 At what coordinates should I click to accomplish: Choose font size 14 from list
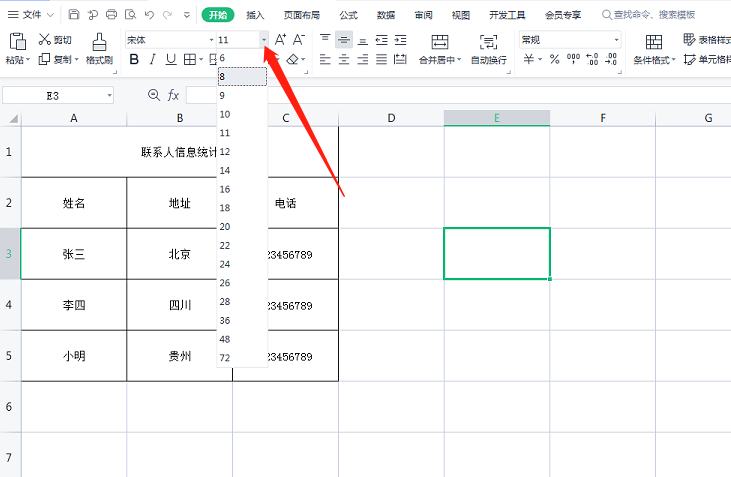(x=242, y=171)
